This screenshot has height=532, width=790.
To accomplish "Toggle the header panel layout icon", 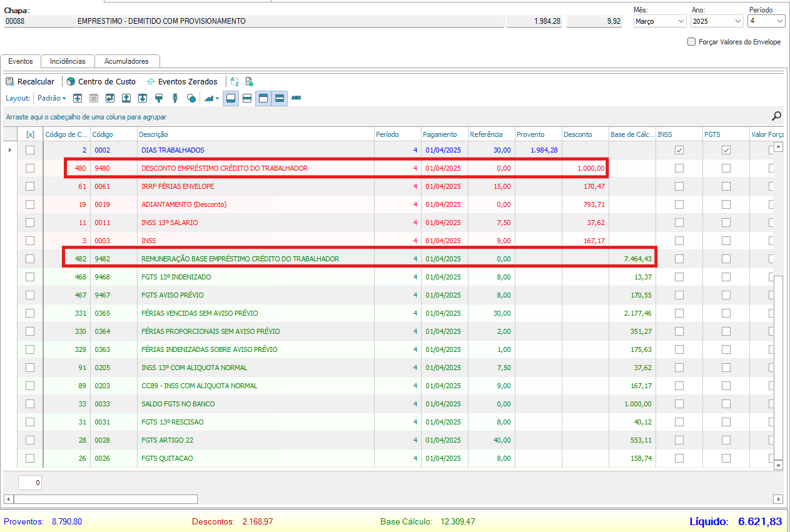I will point(263,98).
